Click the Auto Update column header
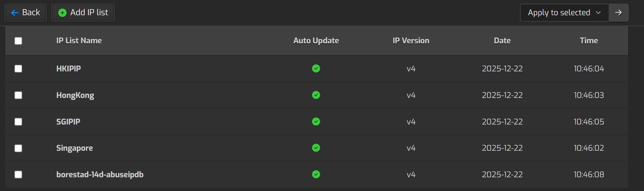The width and height of the screenshot is (644, 191). click(x=316, y=41)
